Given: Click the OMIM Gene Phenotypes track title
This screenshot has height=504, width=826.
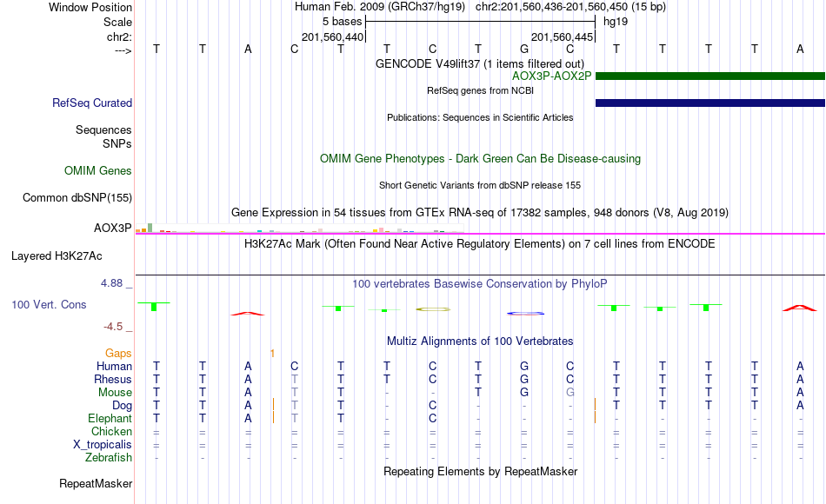Looking at the screenshot, I should coord(481,158).
